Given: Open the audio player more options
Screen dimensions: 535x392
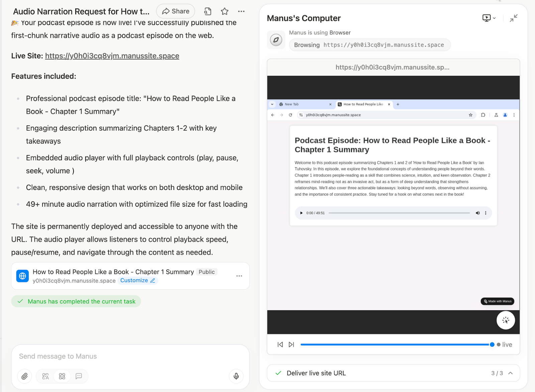Looking at the screenshot, I should pos(486,213).
